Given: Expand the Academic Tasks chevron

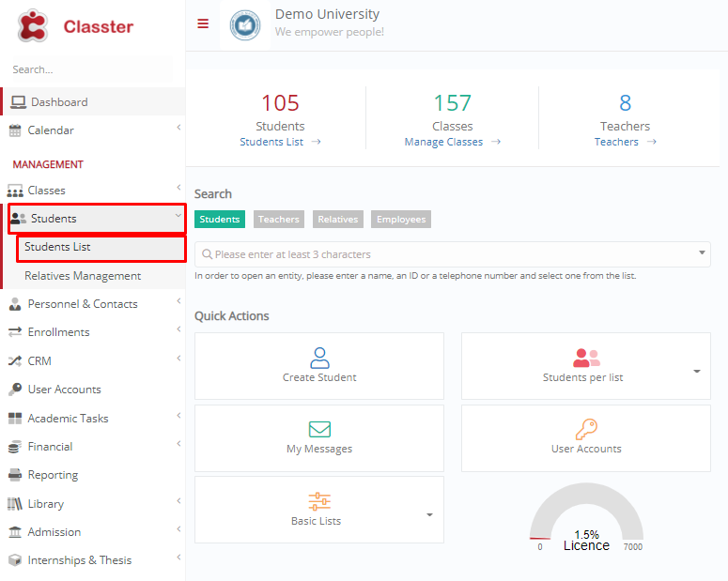Looking at the screenshot, I should point(178,415).
